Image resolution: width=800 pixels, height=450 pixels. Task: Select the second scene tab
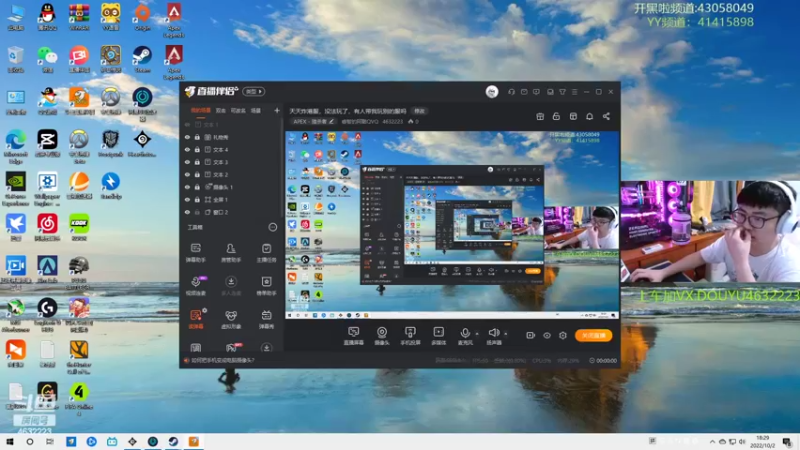220,110
